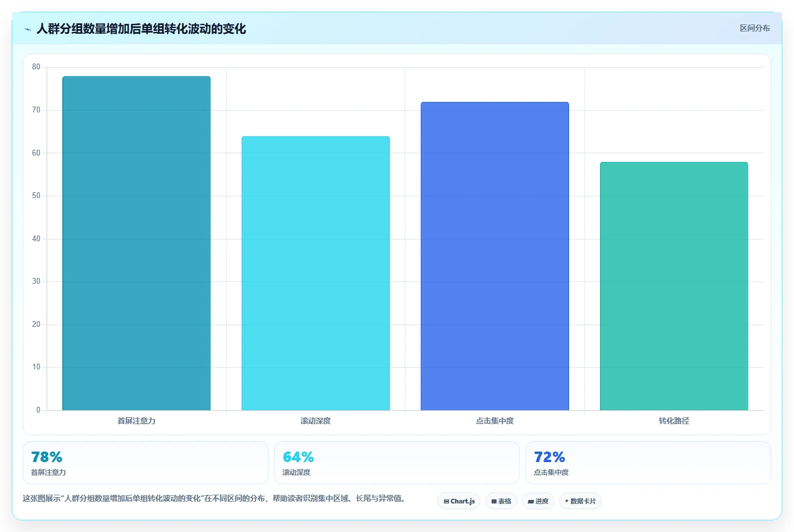Click the 滚动深度 x-axis label
Screen dimensions: 794x532
pyautogui.click(x=316, y=421)
